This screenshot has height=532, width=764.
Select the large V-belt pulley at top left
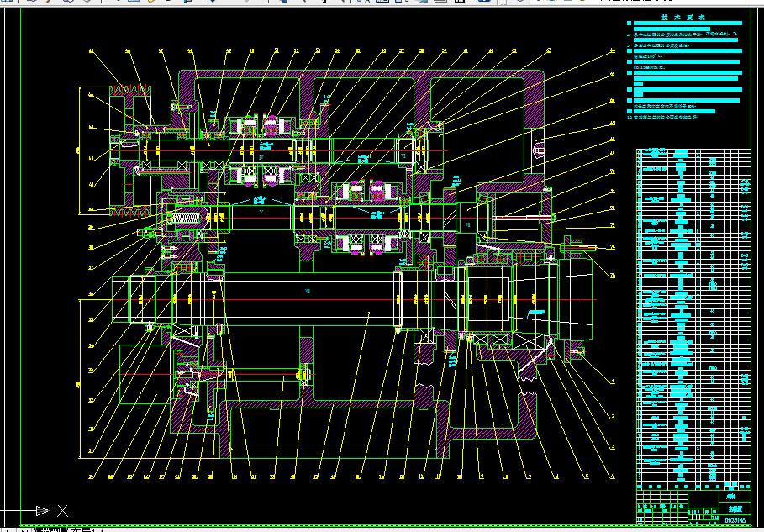click(x=130, y=150)
